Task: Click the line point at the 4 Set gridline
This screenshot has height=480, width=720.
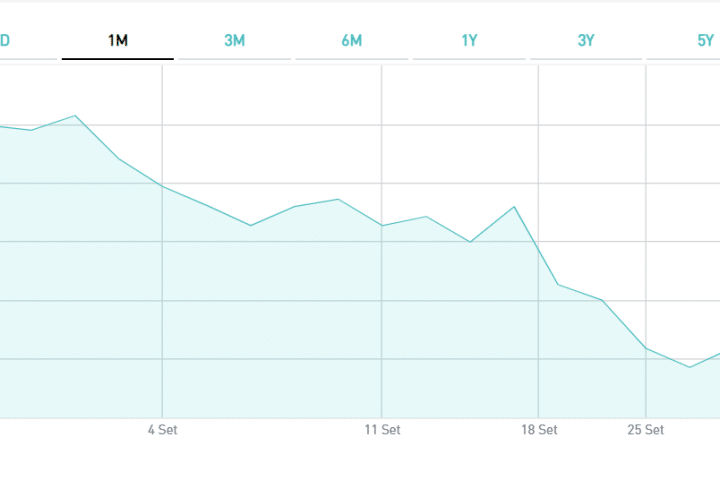Action: coord(162,187)
